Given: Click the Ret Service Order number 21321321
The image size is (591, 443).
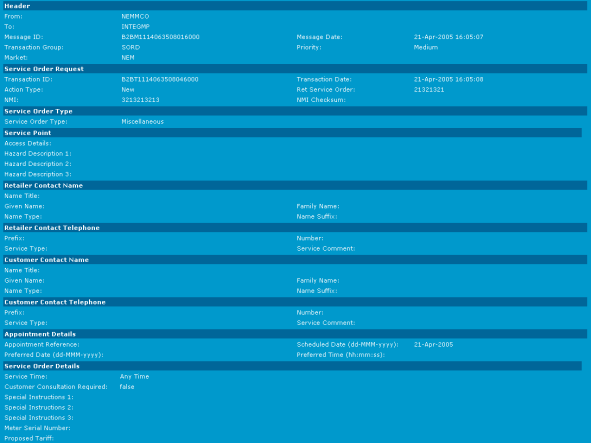Looking at the screenshot, I should pos(429,90).
